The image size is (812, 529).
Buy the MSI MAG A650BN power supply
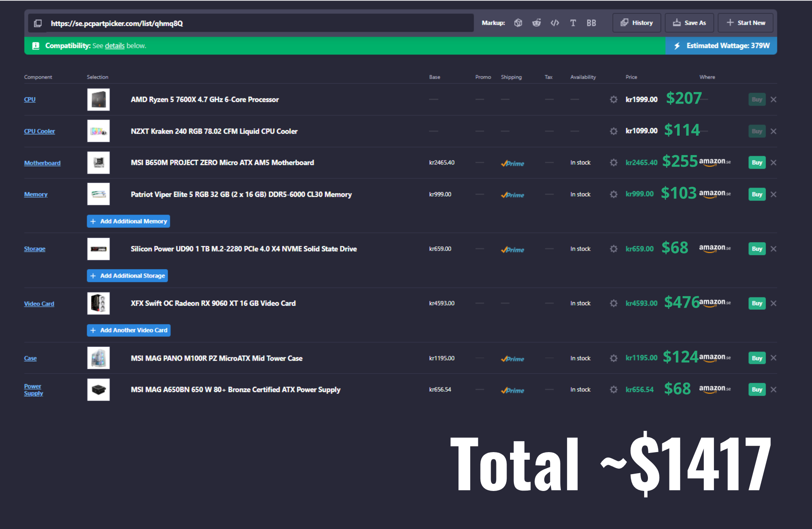[x=757, y=390]
